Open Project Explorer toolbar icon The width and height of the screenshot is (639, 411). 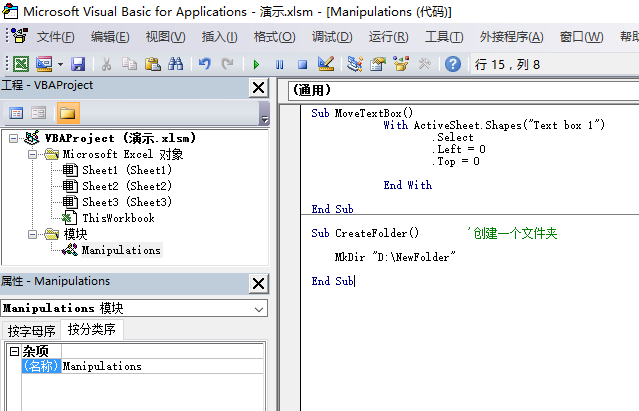pyautogui.click(x=355, y=64)
